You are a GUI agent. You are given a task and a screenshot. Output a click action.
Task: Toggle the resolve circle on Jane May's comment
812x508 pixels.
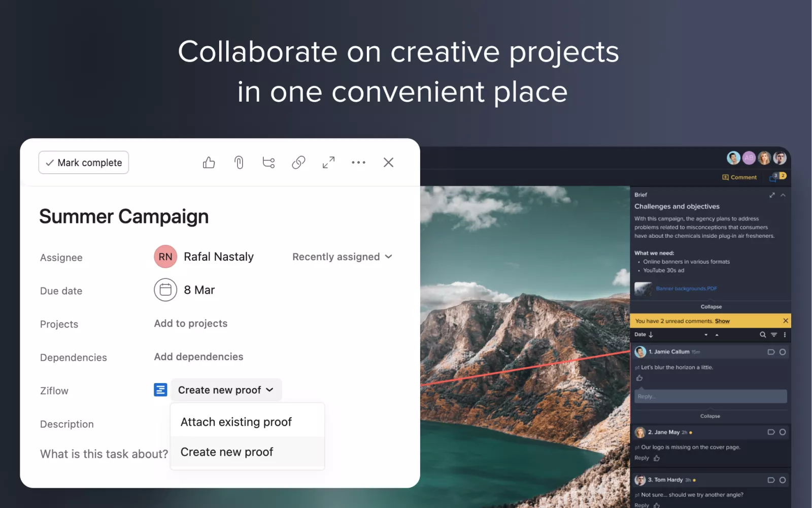click(783, 432)
